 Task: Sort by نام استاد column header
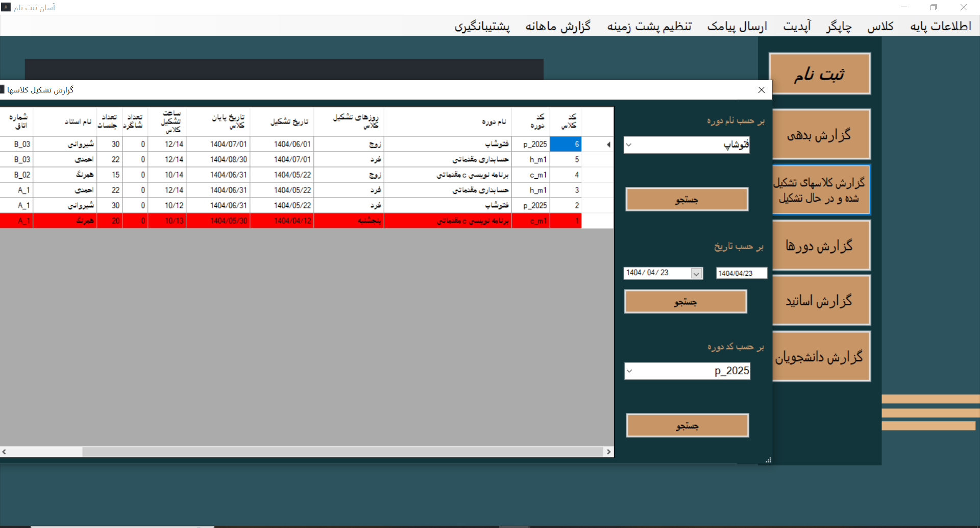click(65, 122)
